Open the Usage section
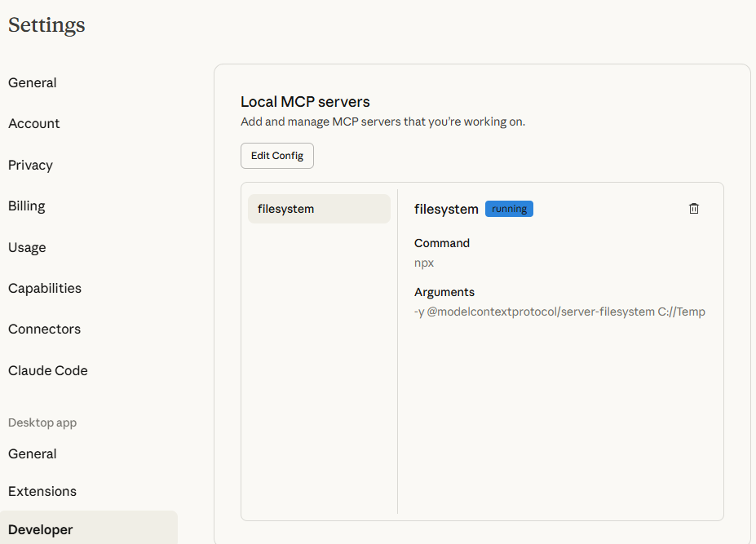 point(27,247)
